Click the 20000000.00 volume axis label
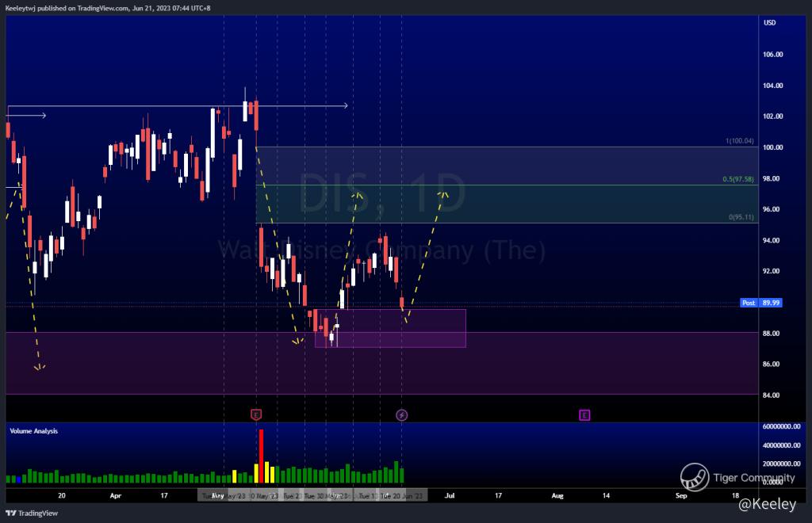The width and height of the screenshot is (812, 523). pos(781,464)
